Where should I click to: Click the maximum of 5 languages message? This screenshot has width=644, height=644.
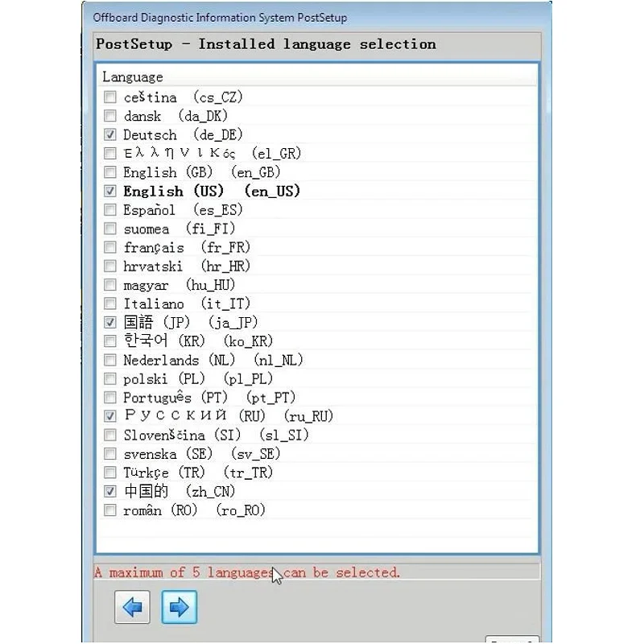[x=247, y=572]
